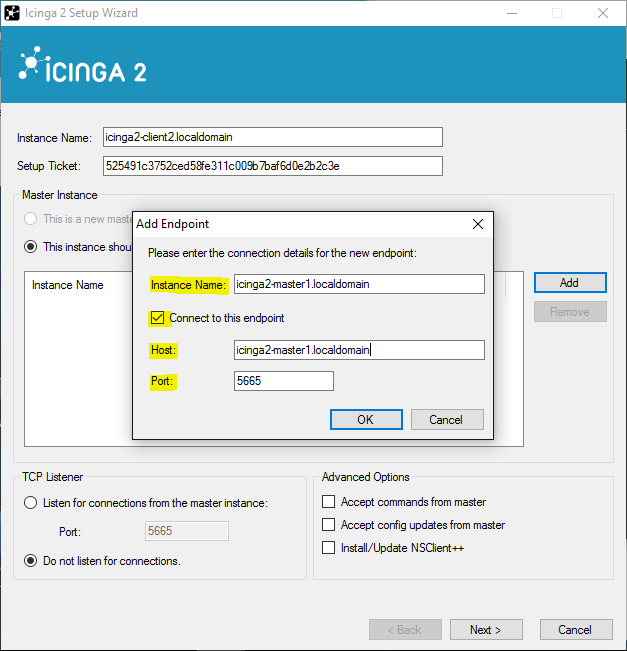The image size is (627, 651).
Task: Select Do not listen for connections
Action: tap(31, 561)
